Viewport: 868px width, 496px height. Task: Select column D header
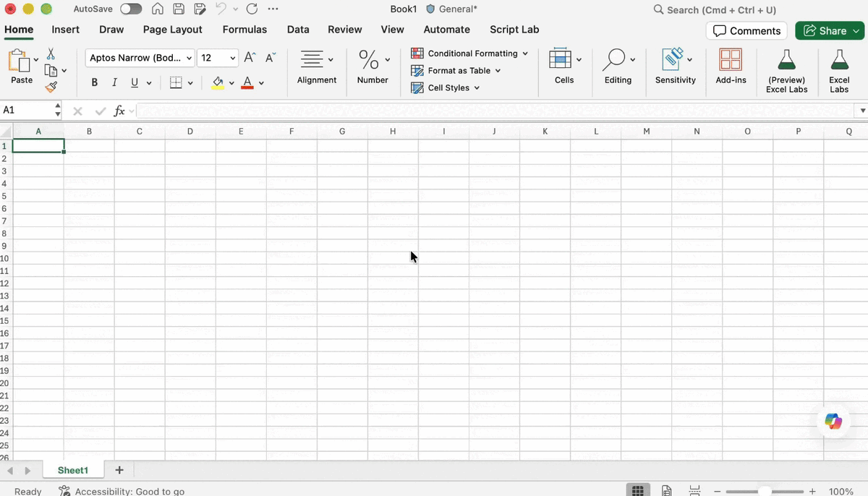tap(190, 132)
